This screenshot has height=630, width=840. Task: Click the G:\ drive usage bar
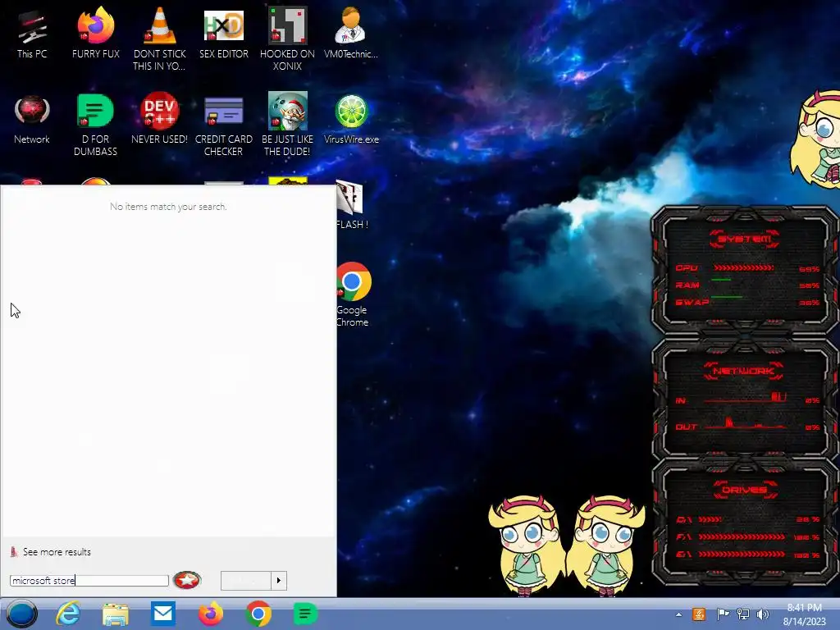point(742,555)
